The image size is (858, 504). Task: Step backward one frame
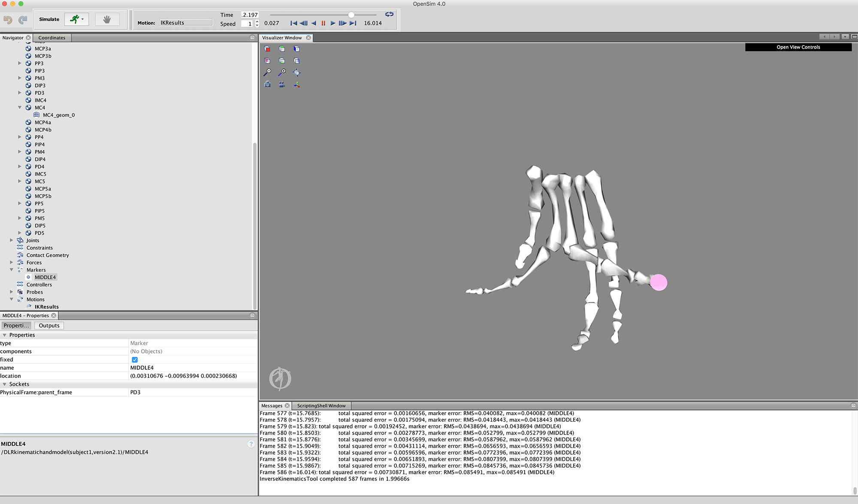[303, 23]
